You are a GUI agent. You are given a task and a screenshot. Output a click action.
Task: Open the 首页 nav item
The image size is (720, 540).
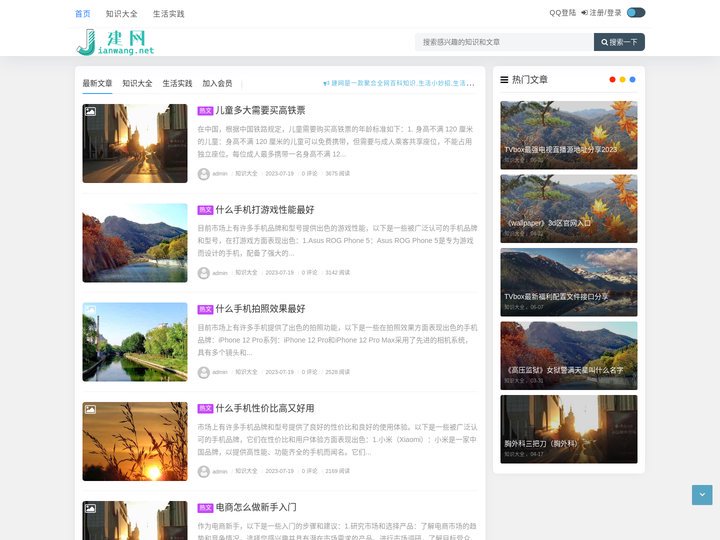[83, 14]
